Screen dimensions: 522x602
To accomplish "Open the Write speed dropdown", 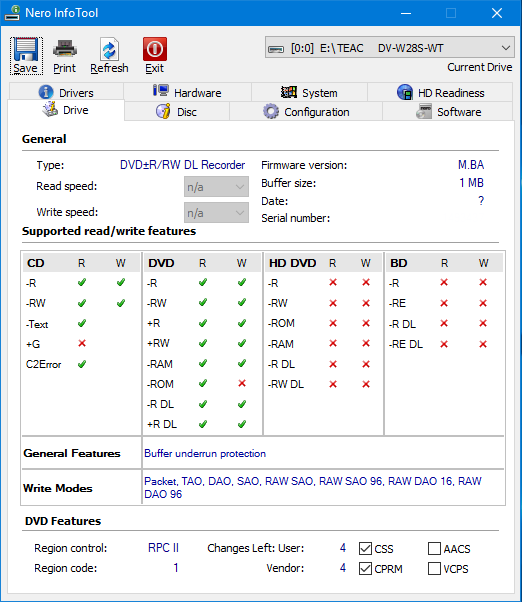I will [x=216, y=213].
